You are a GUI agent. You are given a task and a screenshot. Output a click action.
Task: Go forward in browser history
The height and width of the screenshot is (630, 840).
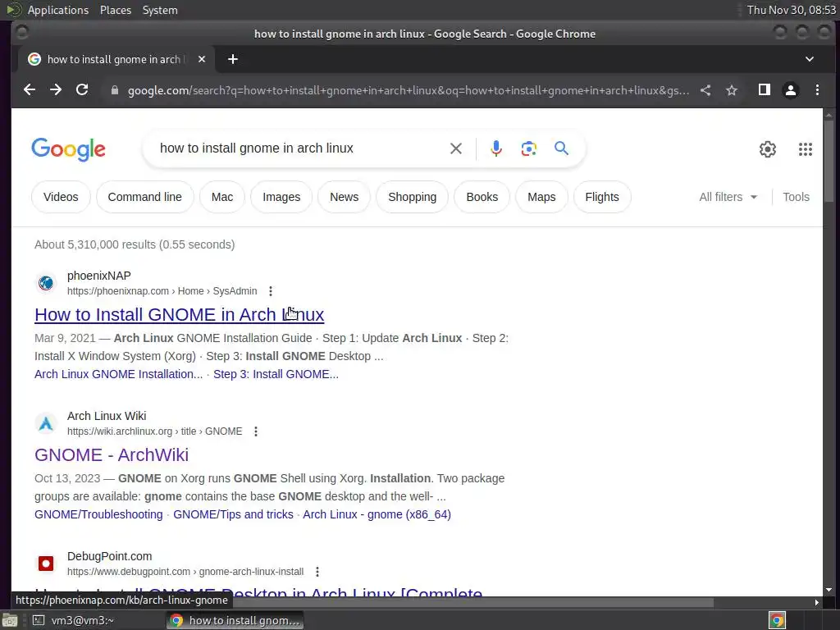[x=56, y=90]
